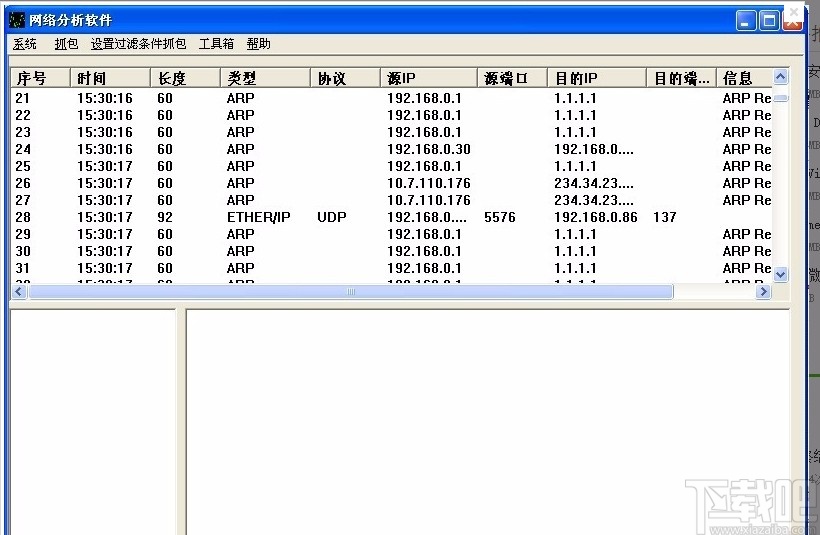Click the empty left tree panel
Image resolution: width=820 pixels, height=535 pixels.
point(93,422)
